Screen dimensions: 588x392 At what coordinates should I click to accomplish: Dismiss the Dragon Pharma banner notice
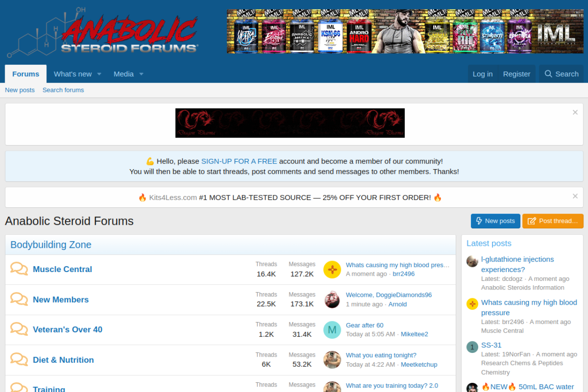point(575,112)
